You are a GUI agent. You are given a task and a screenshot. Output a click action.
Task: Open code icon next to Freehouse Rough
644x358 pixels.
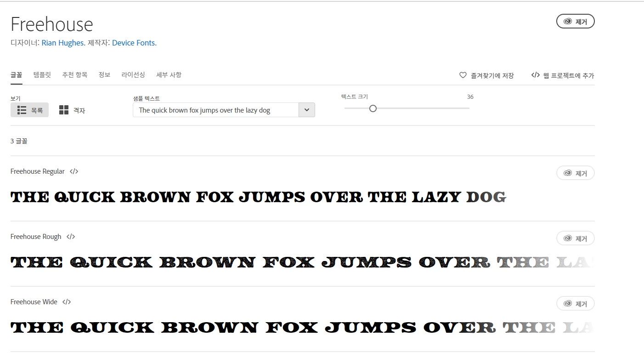(71, 237)
